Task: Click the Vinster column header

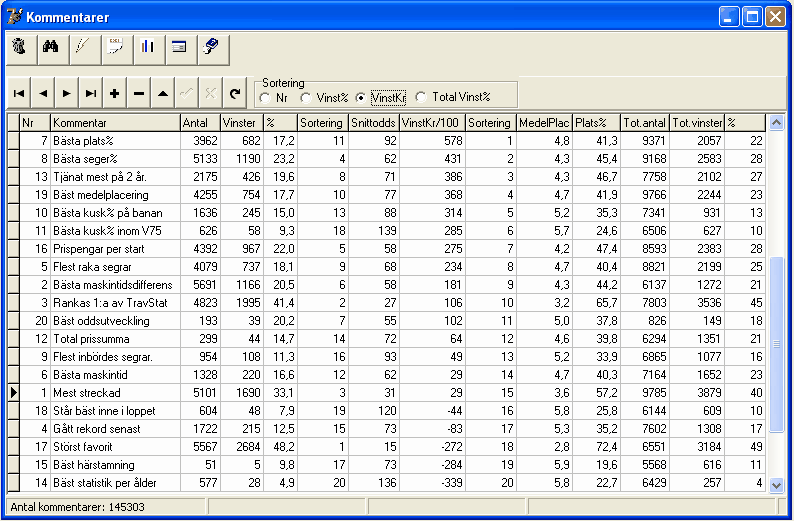Action: point(242,123)
